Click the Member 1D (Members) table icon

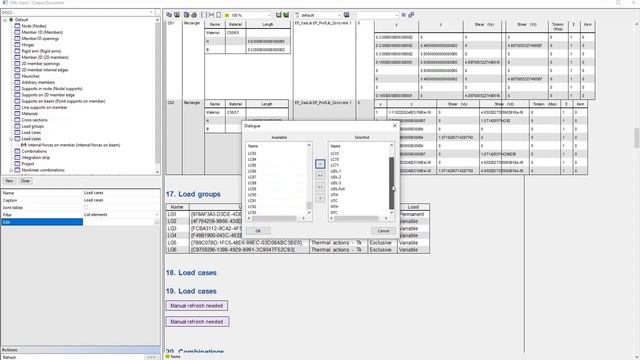[x=17, y=32]
